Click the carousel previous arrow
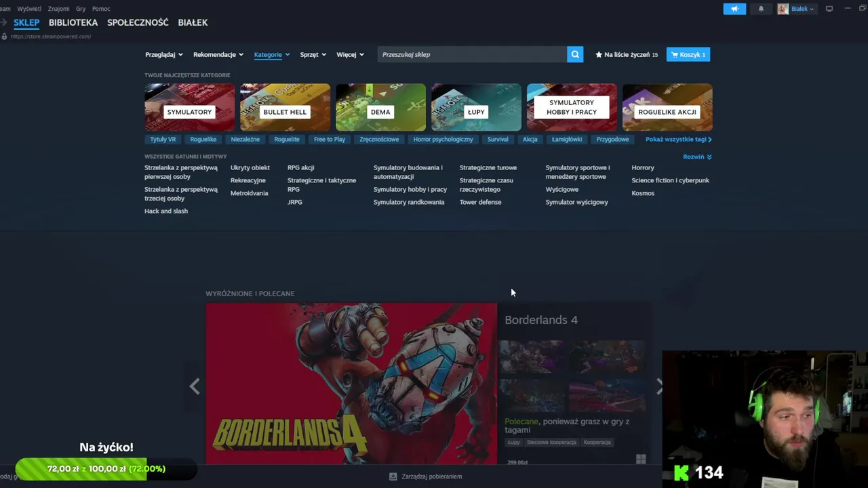The height and width of the screenshot is (488, 868). click(x=195, y=386)
